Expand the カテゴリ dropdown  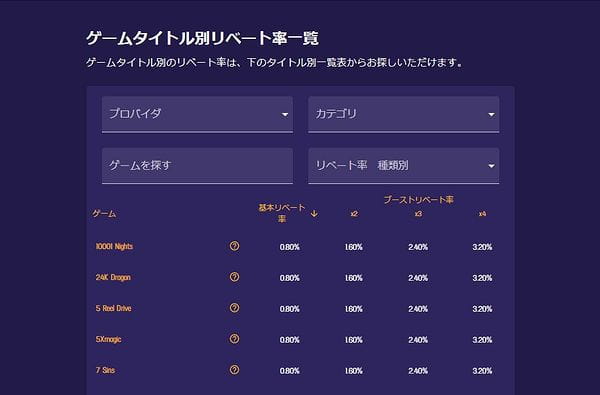coord(404,114)
